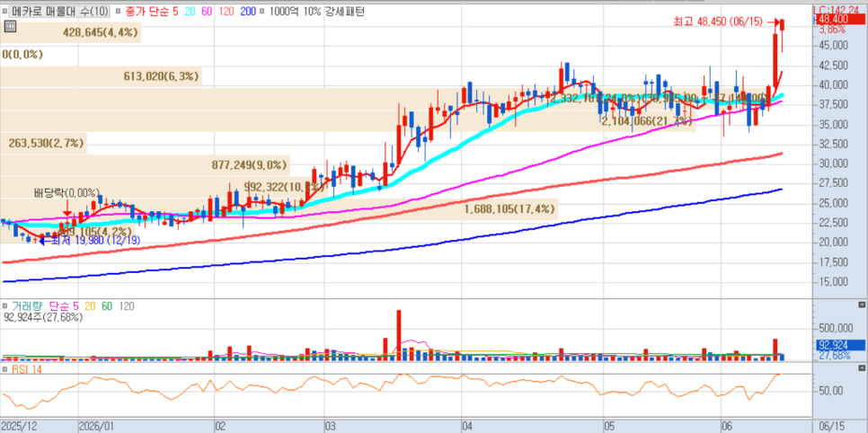The width and height of the screenshot is (868, 433).
Task: Click the 613,020(6.3%) volume profile bar
Action: point(101,76)
